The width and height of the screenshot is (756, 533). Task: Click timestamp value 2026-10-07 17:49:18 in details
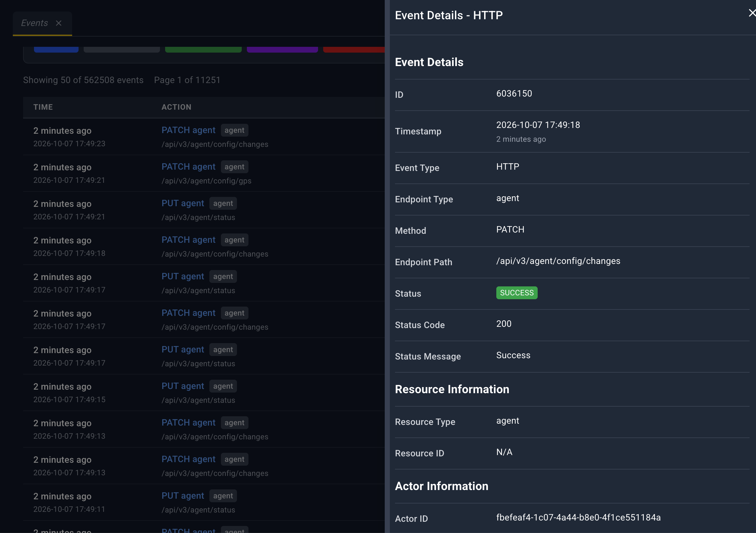[x=538, y=125]
